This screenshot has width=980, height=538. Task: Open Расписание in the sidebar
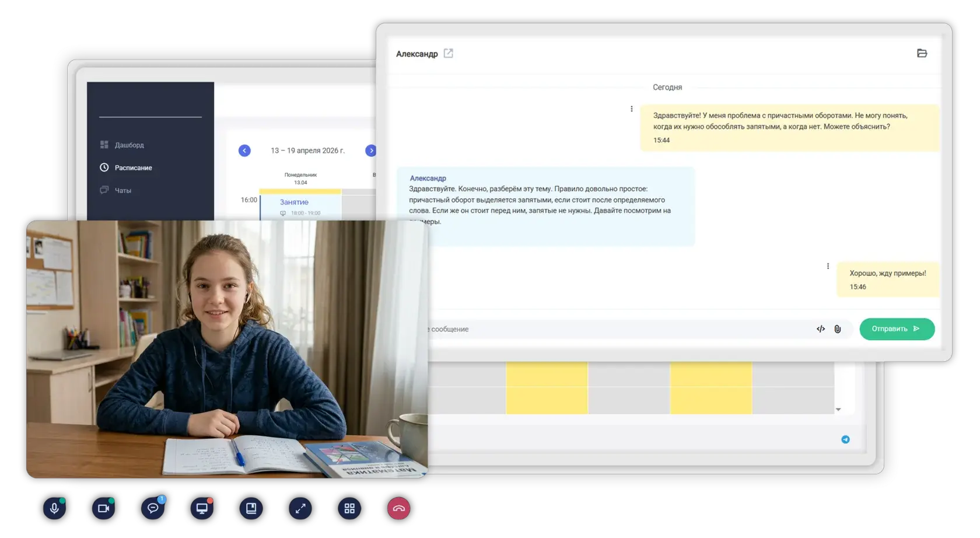pyautogui.click(x=126, y=167)
